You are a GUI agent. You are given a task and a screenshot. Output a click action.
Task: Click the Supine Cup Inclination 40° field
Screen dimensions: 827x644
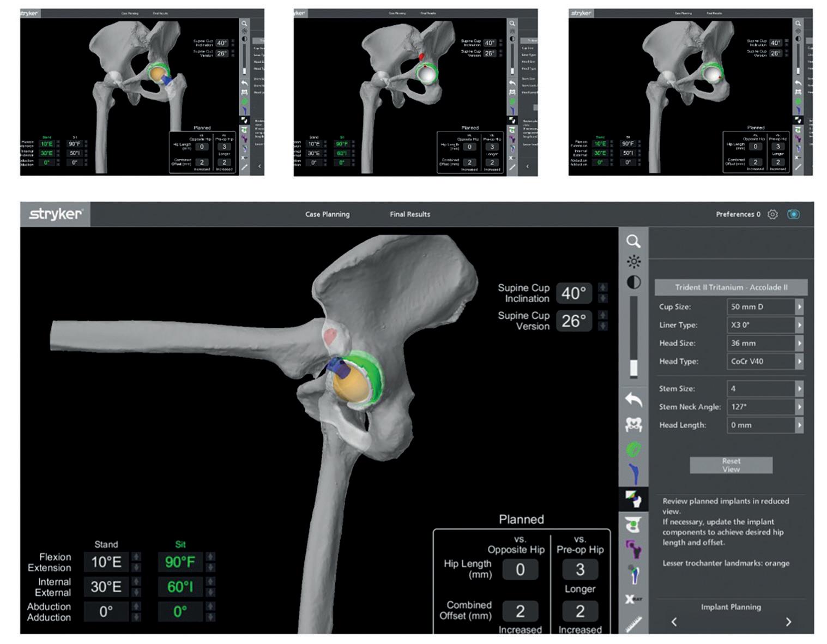point(574,293)
